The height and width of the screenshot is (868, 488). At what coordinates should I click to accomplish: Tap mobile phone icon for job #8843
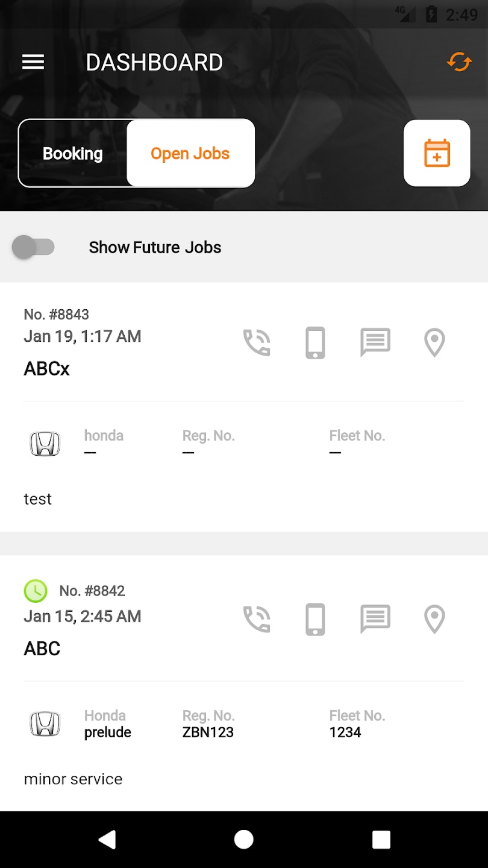point(315,342)
